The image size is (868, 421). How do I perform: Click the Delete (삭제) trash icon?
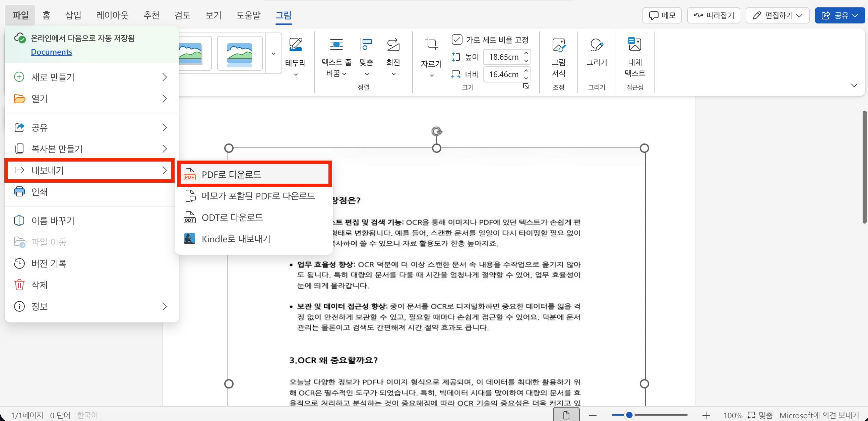(x=19, y=285)
